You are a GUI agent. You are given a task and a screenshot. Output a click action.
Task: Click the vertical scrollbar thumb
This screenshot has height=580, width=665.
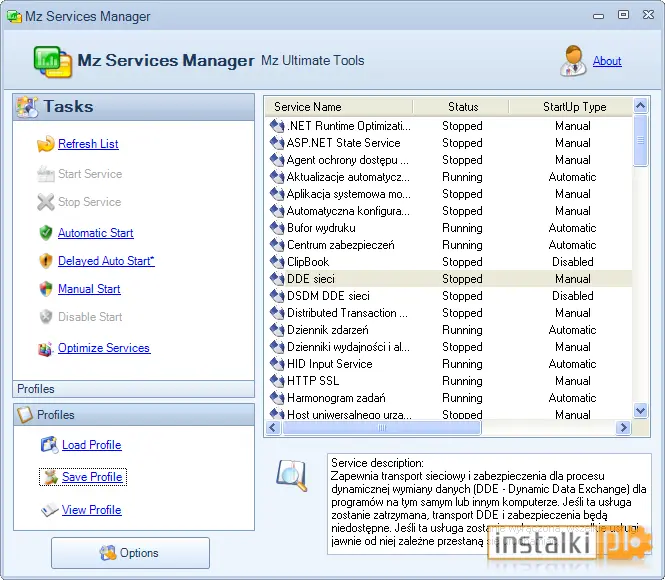[640, 140]
